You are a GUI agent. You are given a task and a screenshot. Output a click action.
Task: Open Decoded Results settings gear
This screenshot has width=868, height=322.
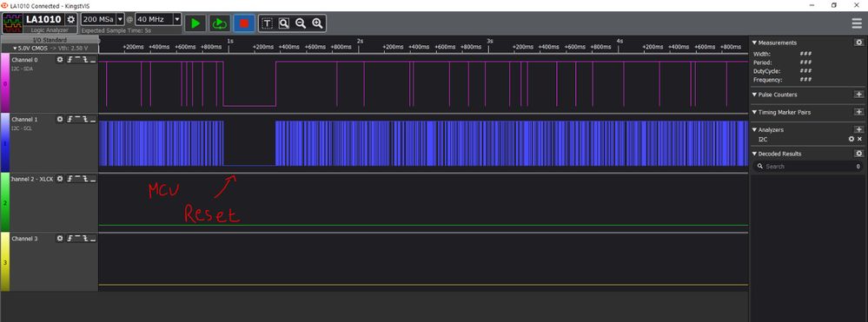[x=858, y=154]
